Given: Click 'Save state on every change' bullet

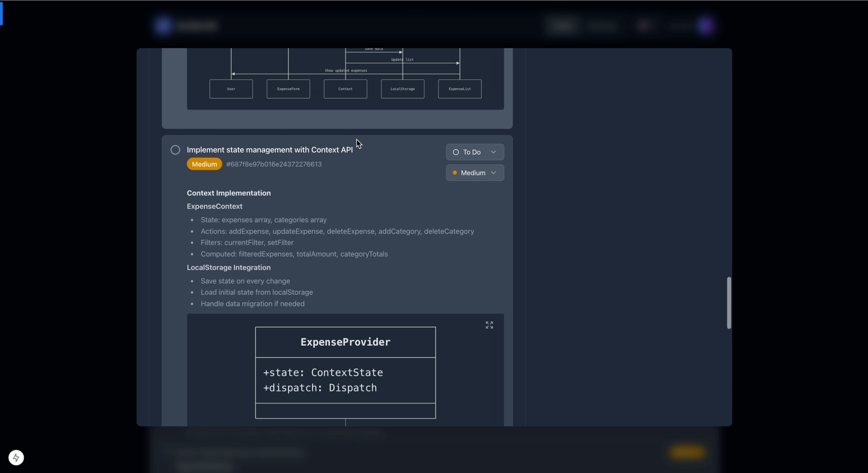Looking at the screenshot, I should click(245, 281).
